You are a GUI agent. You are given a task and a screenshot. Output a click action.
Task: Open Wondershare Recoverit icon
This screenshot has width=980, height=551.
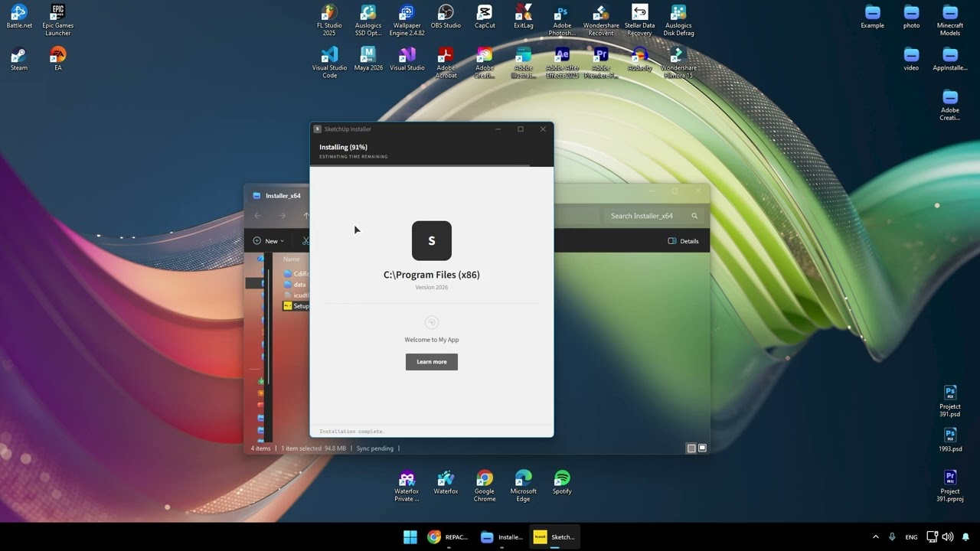(x=601, y=20)
